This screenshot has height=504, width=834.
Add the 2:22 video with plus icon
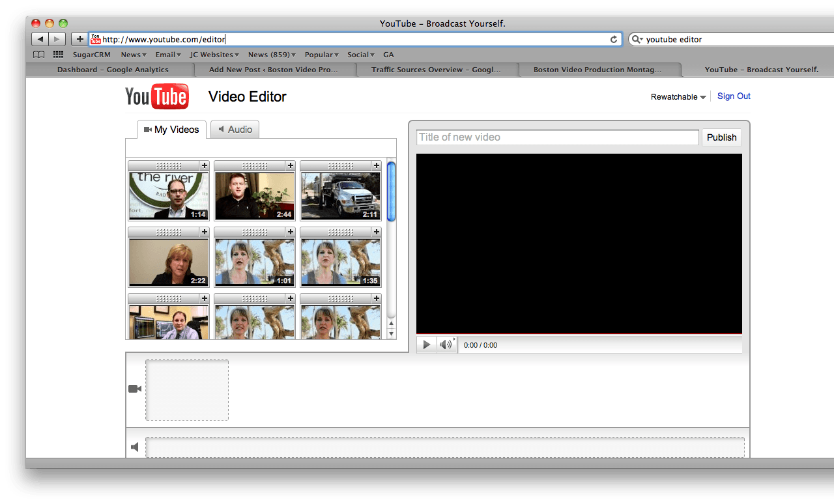[x=204, y=232]
